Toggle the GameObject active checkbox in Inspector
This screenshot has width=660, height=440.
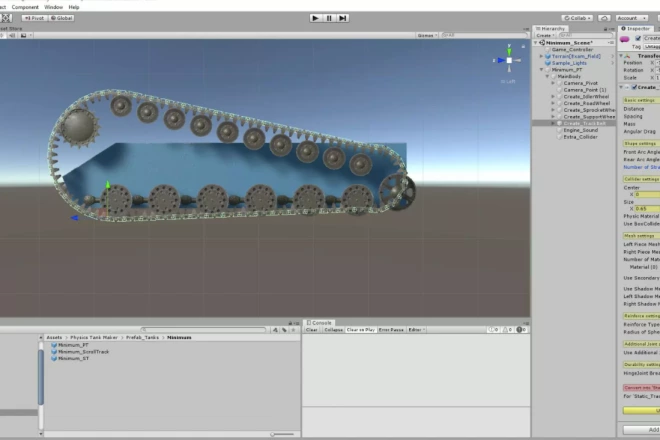[x=636, y=38]
